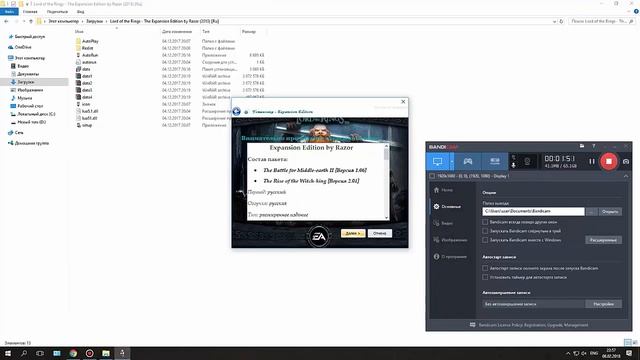Select OneDrive in Explorer navigation pane
The image size is (640, 360).
click(x=23, y=47)
